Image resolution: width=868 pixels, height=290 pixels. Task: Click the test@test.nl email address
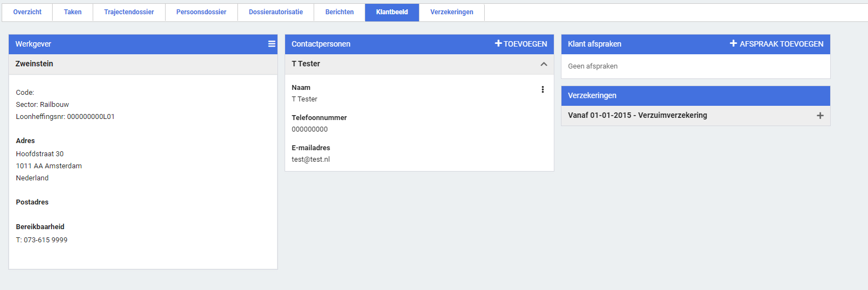(311, 160)
